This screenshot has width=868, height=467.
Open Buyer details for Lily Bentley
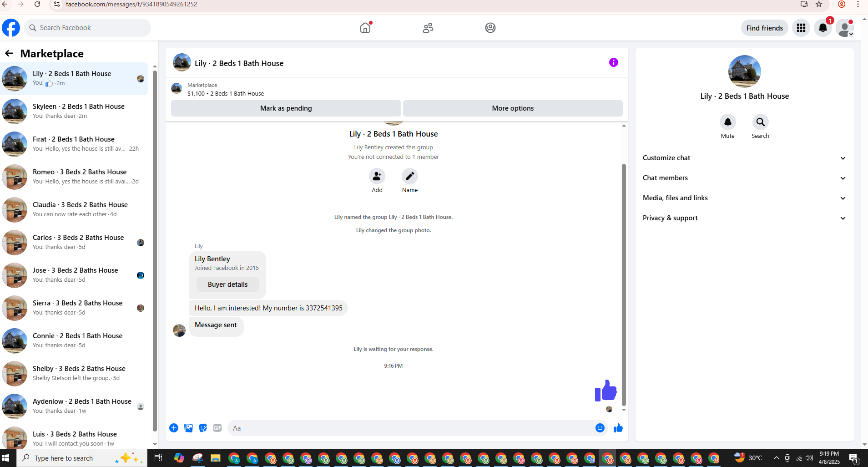point(227,284)
